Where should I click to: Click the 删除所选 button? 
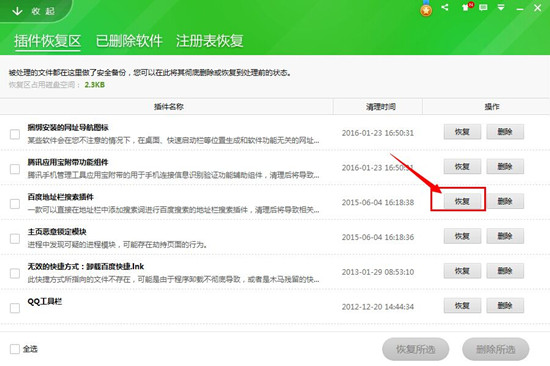[x=496, y=349]
